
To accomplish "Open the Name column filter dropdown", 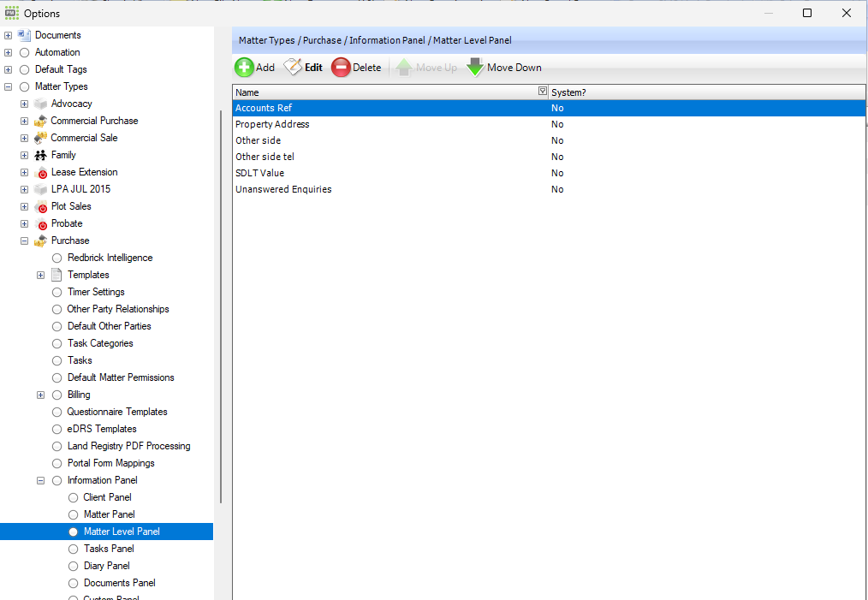I will coord(541,92).
